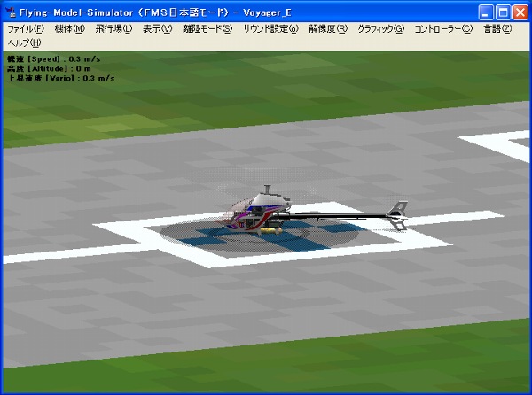The image size is (532, 395).
Task: Open the ファイル(F) menu
Action: pyautogui.click(x=26, y=29)
